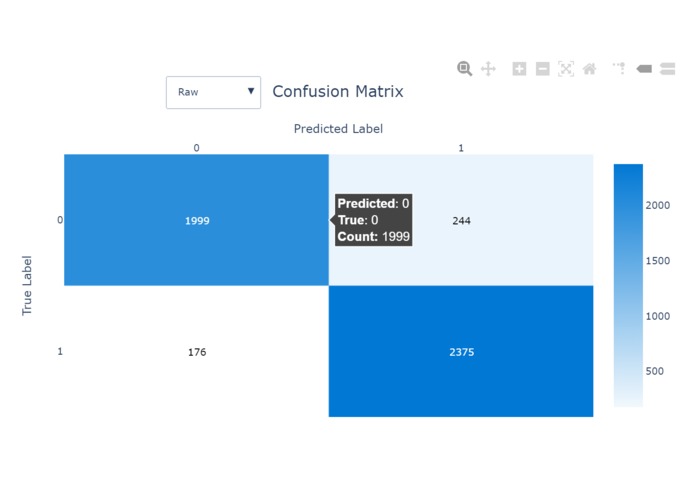This screenshot has width=695, height=494.
Task: Click the Autoscale icon
Action: (566, 69)
